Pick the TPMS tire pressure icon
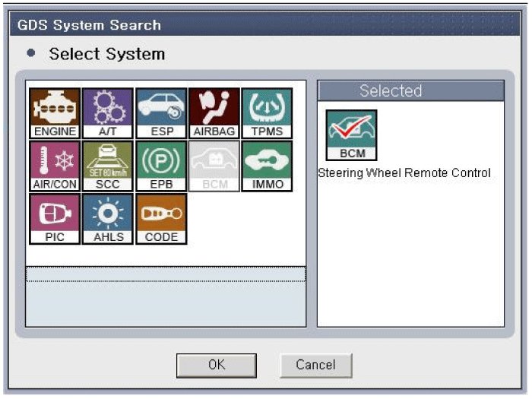 pos(267,112)
